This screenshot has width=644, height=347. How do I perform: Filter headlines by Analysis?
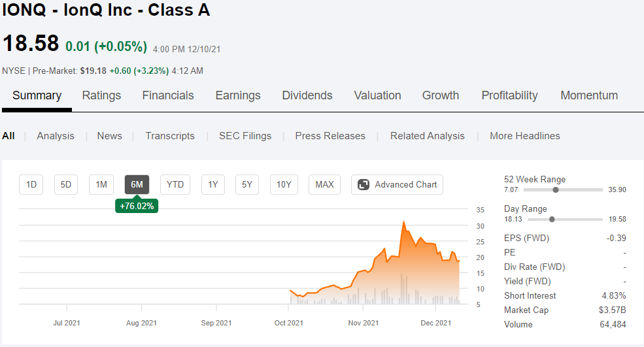[56, 136]
